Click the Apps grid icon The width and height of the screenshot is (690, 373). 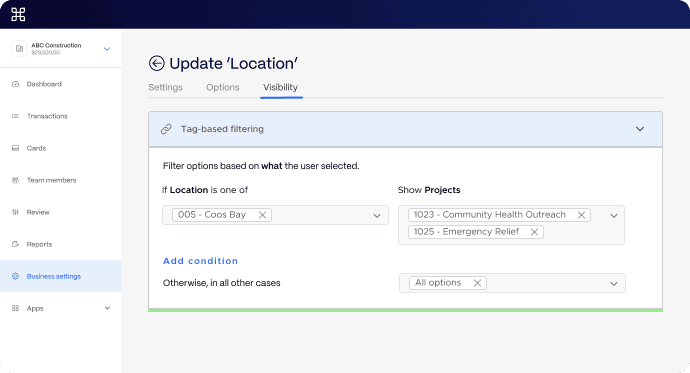15,308
